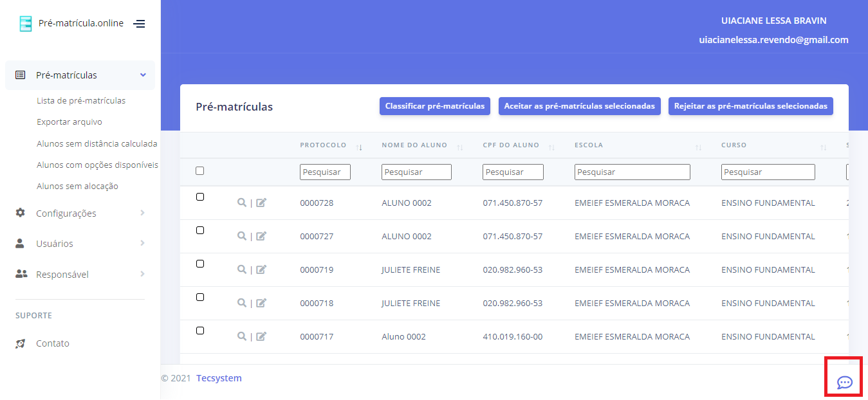Click Classificar pré-matrículas button
Image resolution: width=868 pixels, height=400 pixels.
coord(435,106)
